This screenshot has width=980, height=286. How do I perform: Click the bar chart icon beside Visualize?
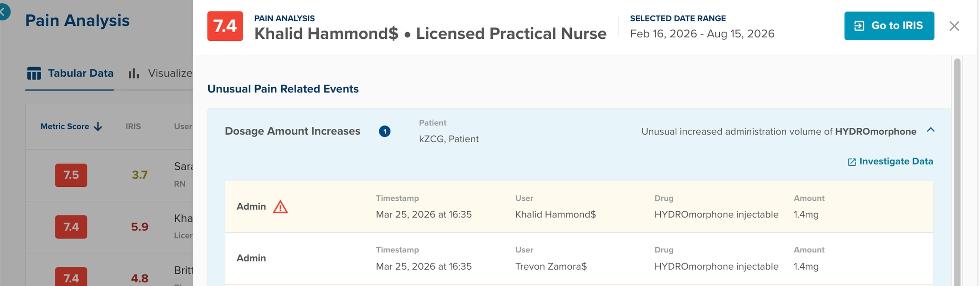point(134,73)
